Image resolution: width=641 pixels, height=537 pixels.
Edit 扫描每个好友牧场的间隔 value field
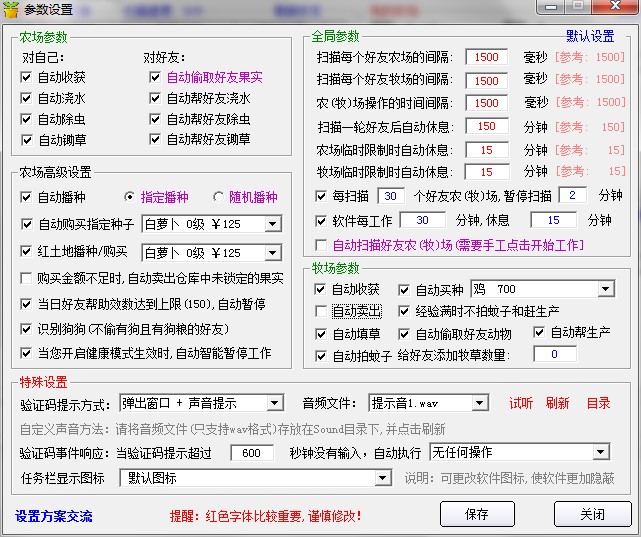coord(486,81)
